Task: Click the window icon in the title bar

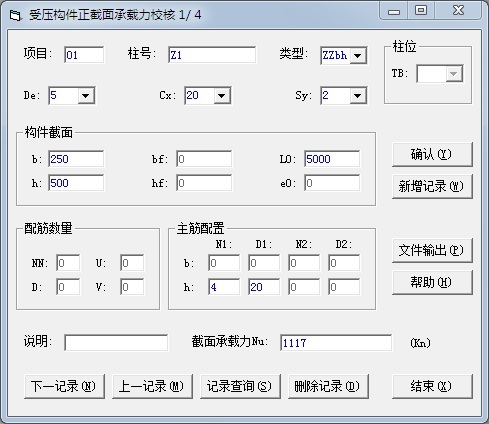Action: point(15,15)
